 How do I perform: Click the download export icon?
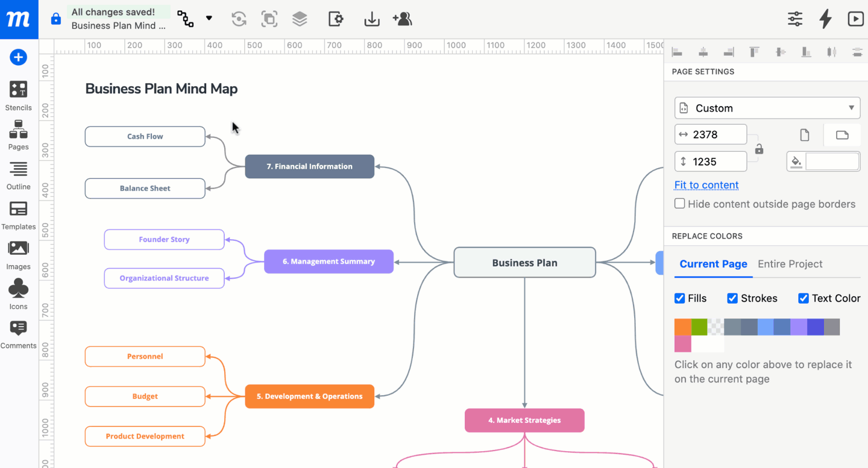[372, 19]
